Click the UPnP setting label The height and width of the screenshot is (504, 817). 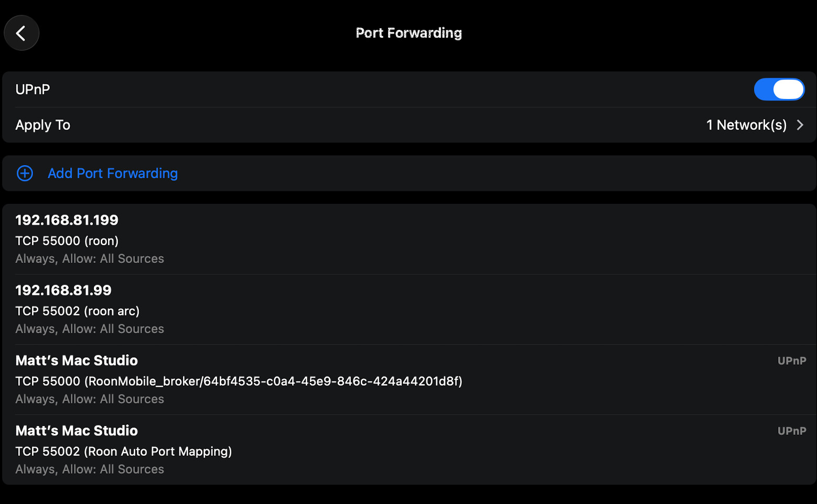33,90
